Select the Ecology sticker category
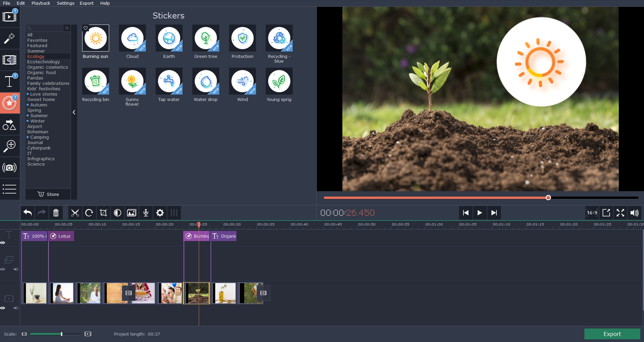The height and width of the screenshot is (342, 644). pos(36,56)
